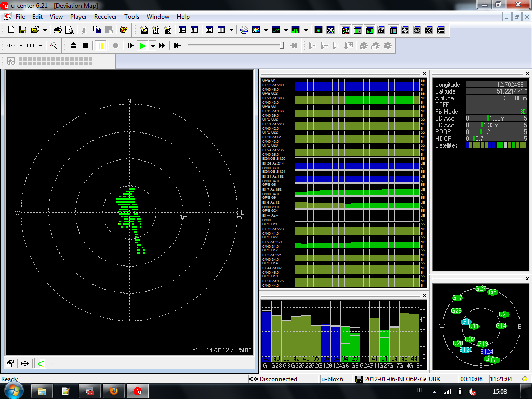Image resolution: width=532 pixels, height=399 pixels.
Task: Toggle the yellow Pause button
Action: 100,46
